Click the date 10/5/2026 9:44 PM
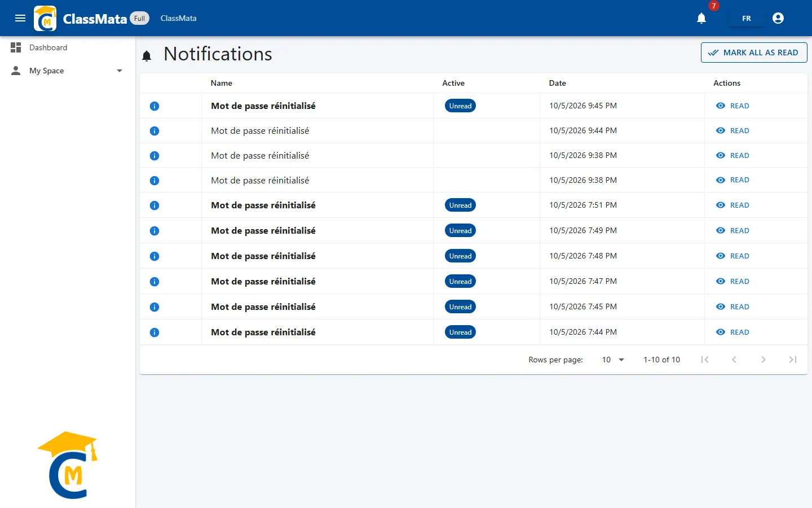 [583, 130]
